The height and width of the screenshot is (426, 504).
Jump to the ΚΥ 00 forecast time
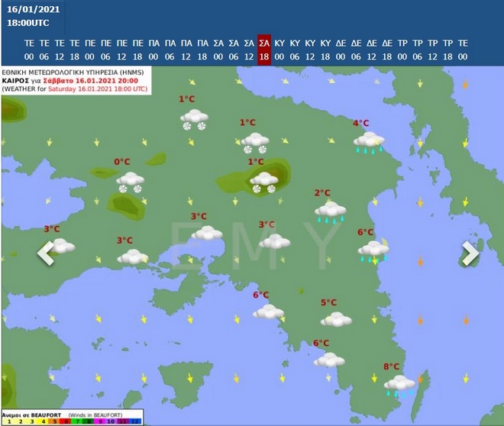coord(279,49)
